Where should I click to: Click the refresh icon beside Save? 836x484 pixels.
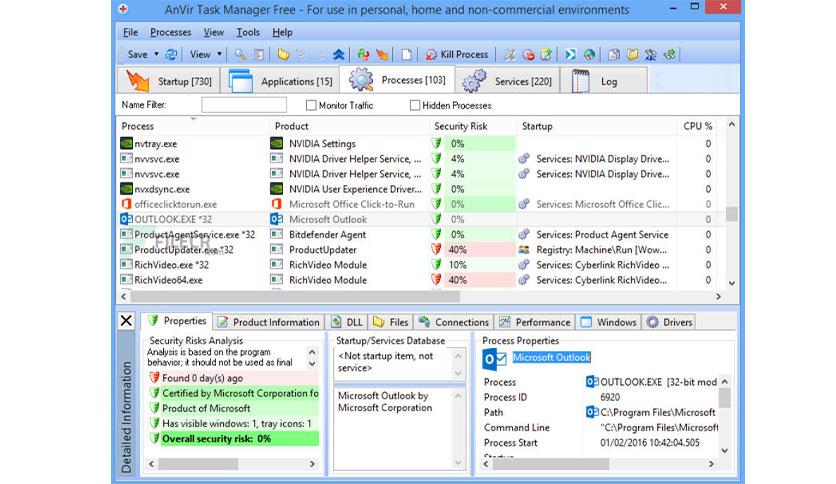click(171, 54)
